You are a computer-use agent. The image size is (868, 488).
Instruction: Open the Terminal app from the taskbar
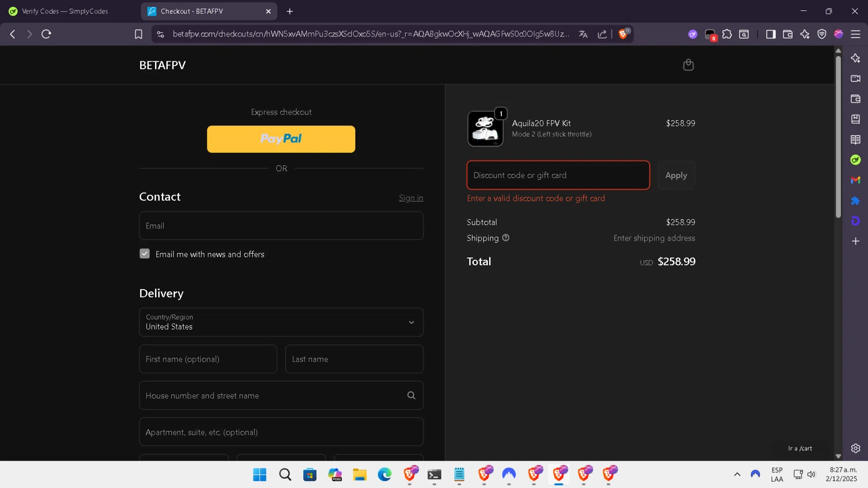[435, 475]
